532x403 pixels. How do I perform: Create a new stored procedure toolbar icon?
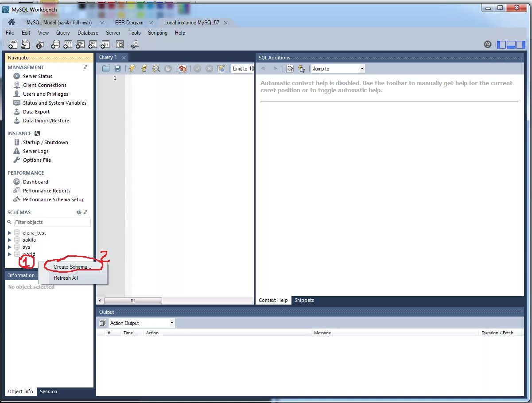click(x=93, y=44)
